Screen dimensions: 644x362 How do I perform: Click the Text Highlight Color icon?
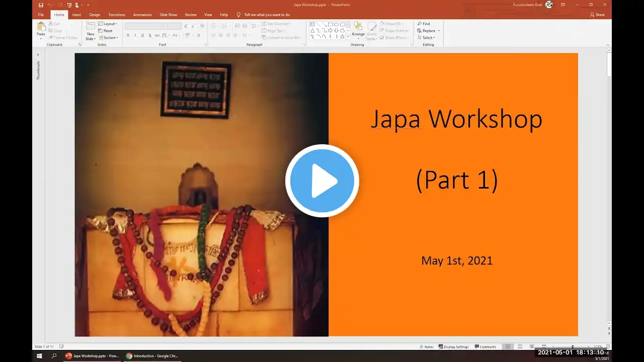pos(188,35)
